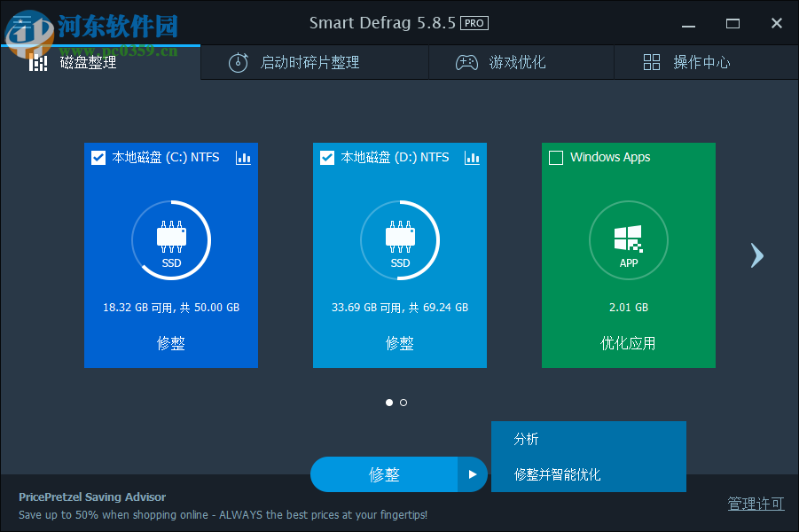
Task: Click the circular progress ring on D: drive
Action: coord(400,239)
